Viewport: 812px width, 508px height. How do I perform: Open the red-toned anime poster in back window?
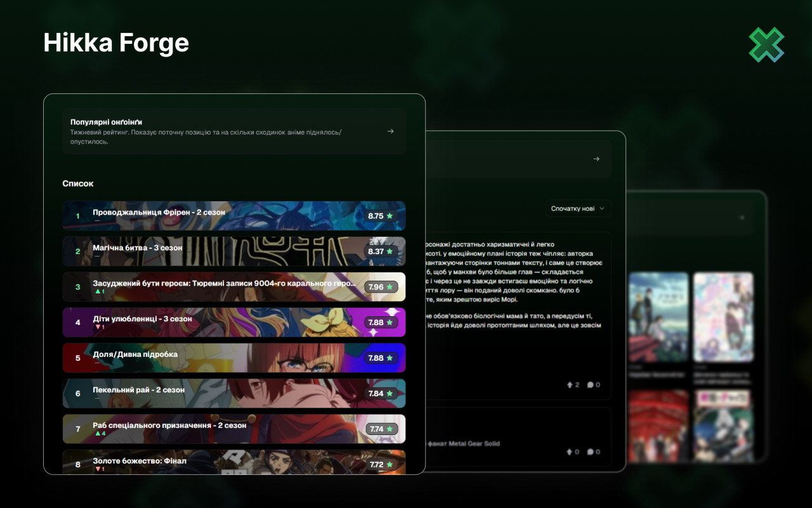pyautogui.click(x=658, y=425)
